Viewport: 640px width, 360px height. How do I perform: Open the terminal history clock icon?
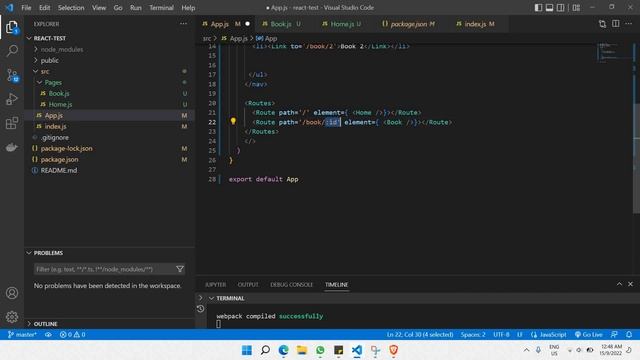click(x=200, y=309)
